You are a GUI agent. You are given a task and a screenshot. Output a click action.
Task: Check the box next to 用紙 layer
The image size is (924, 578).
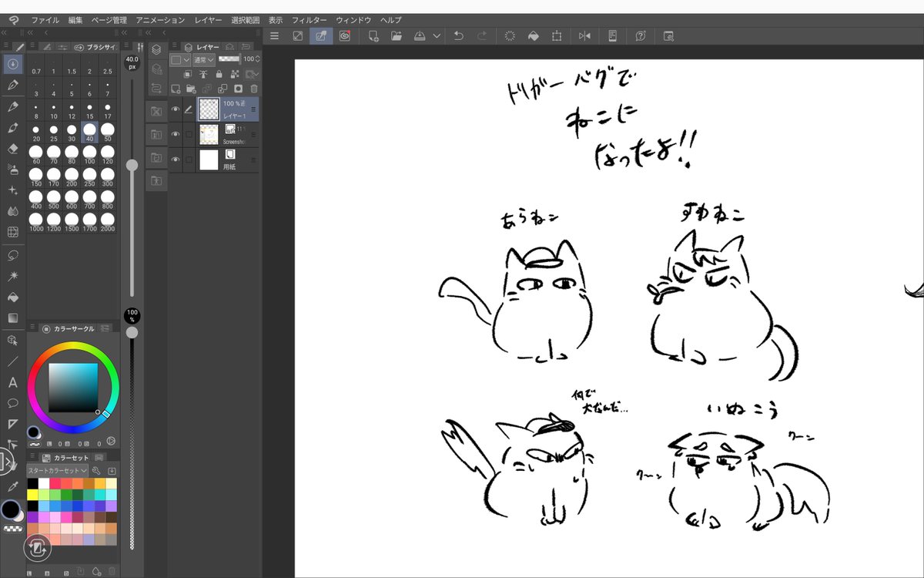189,160
